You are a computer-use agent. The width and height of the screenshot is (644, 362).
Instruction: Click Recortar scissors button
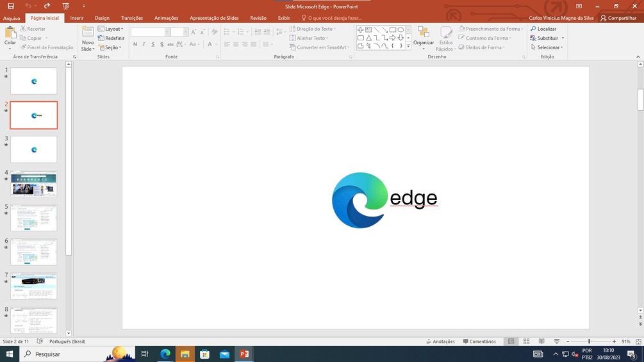click(x=33, y=29)
